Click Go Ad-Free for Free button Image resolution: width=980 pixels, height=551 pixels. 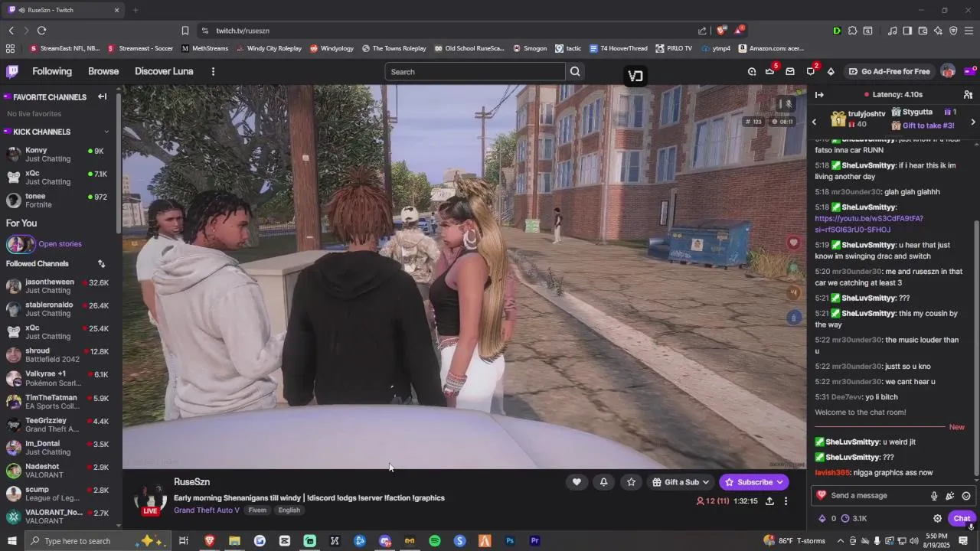889,71
